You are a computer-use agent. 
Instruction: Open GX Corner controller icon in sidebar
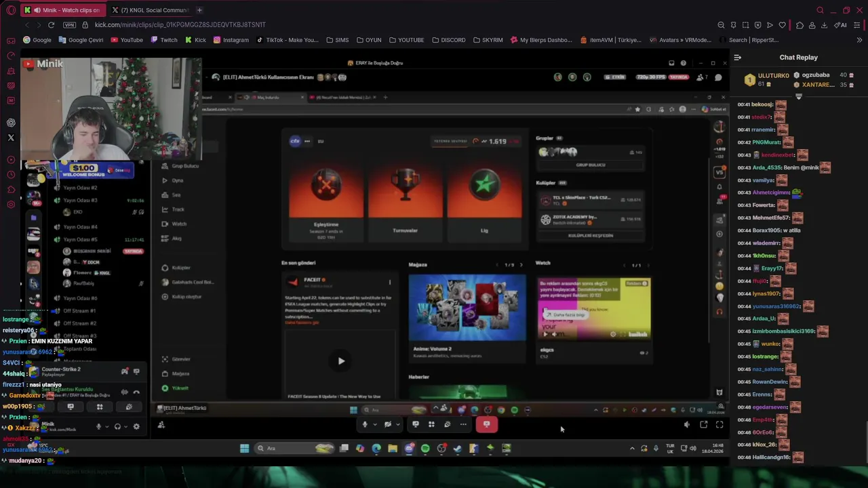coord(10,41)
